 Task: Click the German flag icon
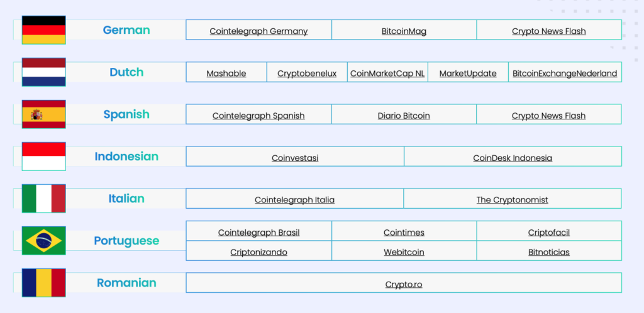pos(43,30)
